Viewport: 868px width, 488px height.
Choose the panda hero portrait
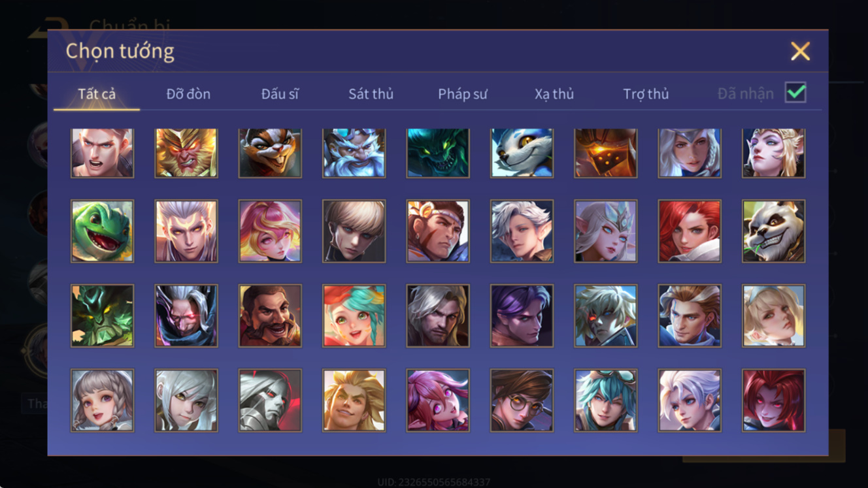[x=774, y=231]
